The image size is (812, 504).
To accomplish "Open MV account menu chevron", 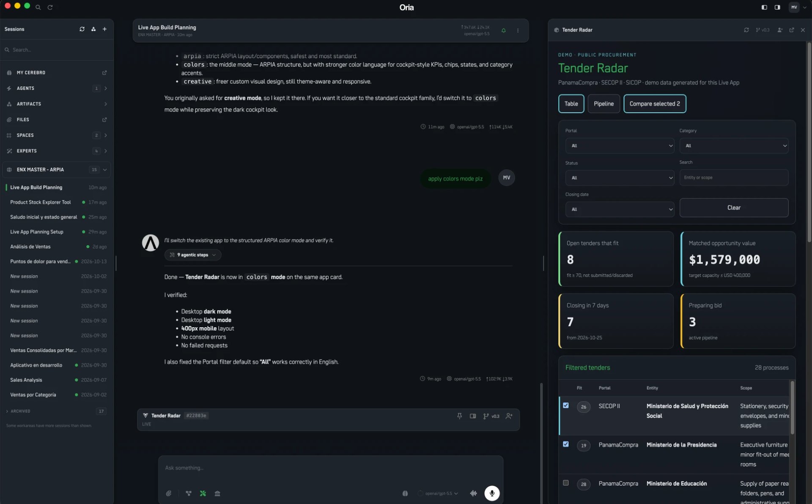I will [804, 7].
